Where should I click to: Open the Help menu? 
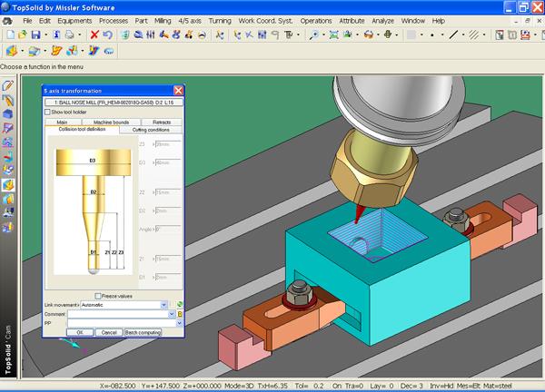point(439,21)
